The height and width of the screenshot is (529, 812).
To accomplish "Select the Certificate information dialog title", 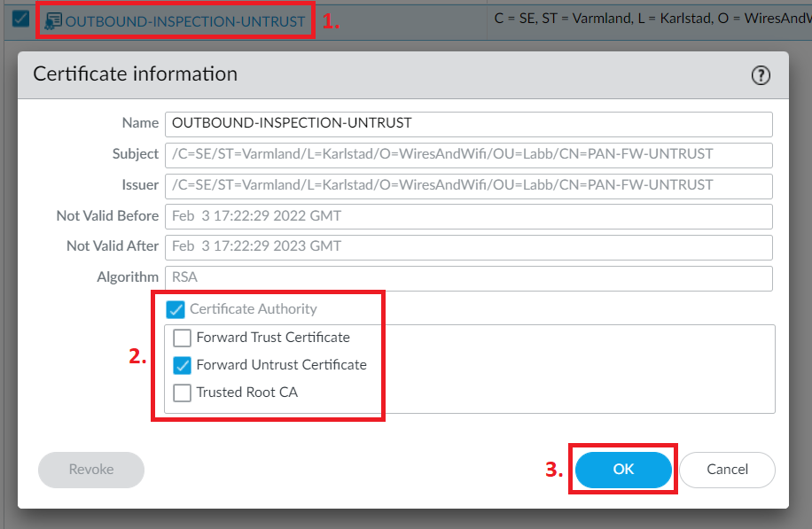I will (x=135, y=74).
